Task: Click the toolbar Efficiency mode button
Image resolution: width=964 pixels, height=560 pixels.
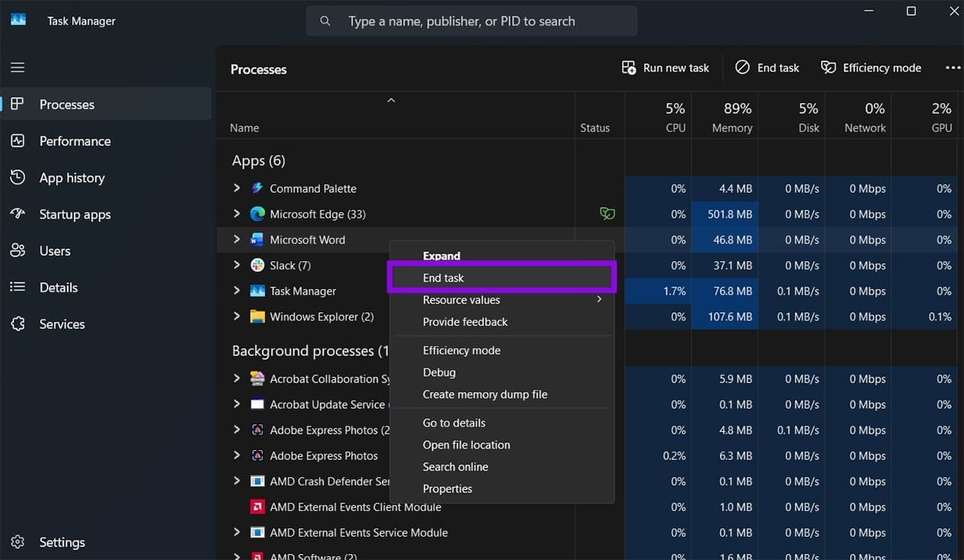Action: click(x=871, y=68)
